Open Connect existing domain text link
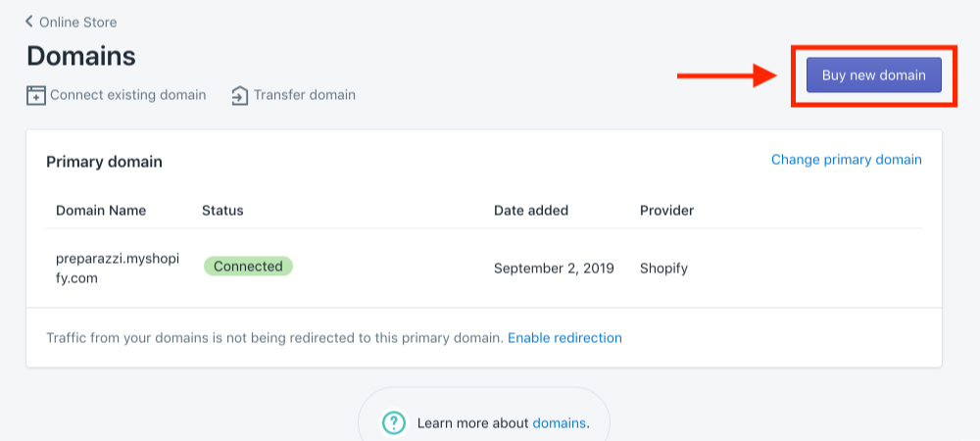This screenshot has width=980, height=441. (x=128, y=95)
